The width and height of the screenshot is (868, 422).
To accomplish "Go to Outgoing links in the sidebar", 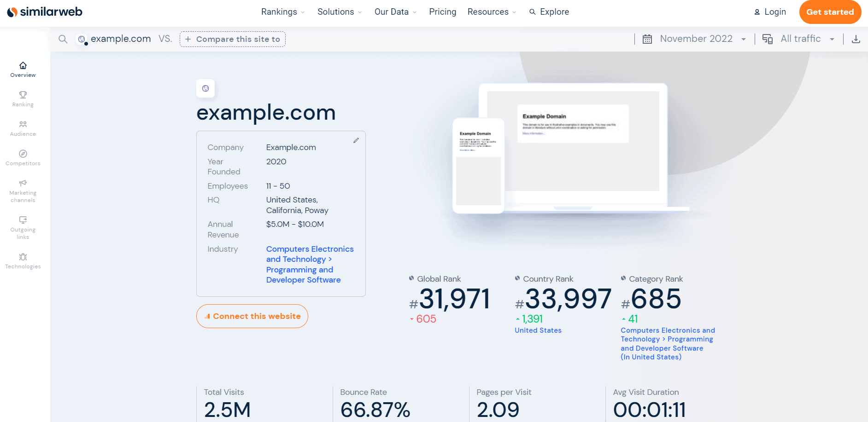I will tap(23, 228).
